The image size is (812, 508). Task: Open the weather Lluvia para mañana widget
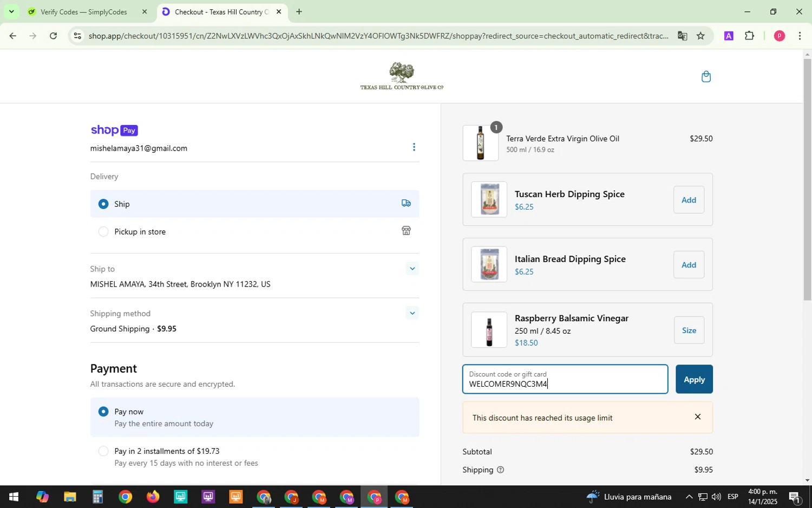pos(629,497)
